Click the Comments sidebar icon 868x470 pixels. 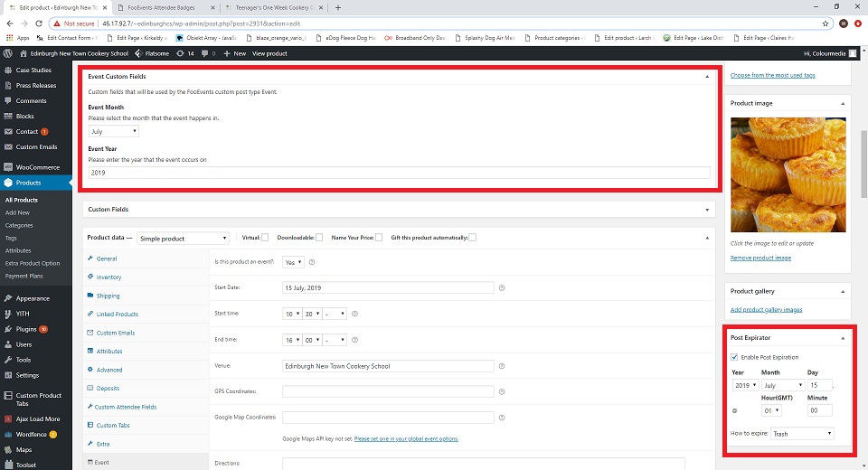[x=8, y=101]
